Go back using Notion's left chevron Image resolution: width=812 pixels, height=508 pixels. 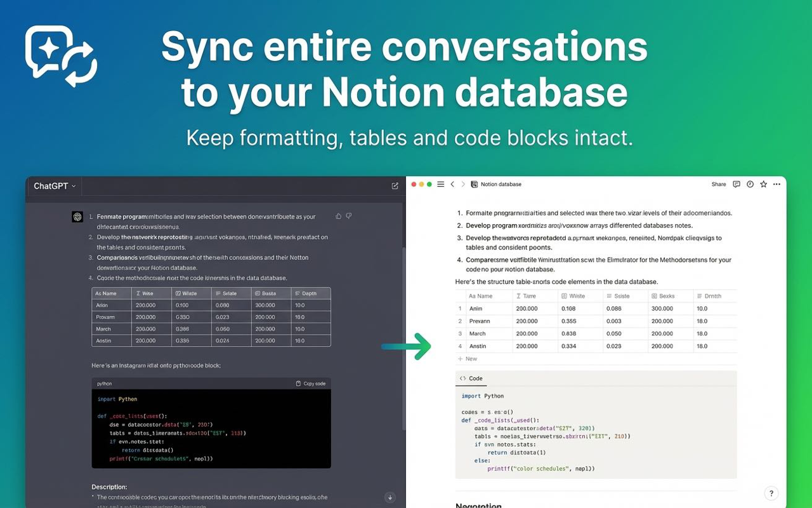452,184
